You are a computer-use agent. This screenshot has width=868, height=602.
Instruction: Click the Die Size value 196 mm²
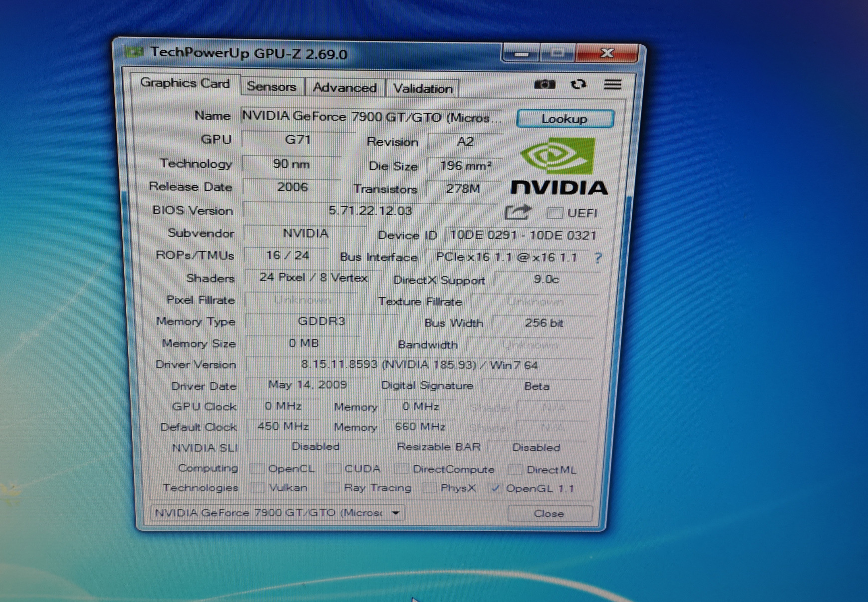[465, 166]
